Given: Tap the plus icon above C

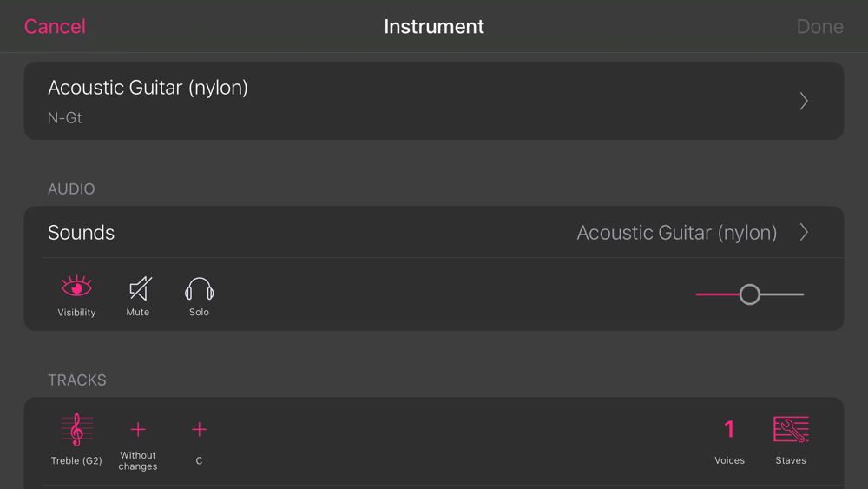Looking at the screenshot, I should 199,429.
